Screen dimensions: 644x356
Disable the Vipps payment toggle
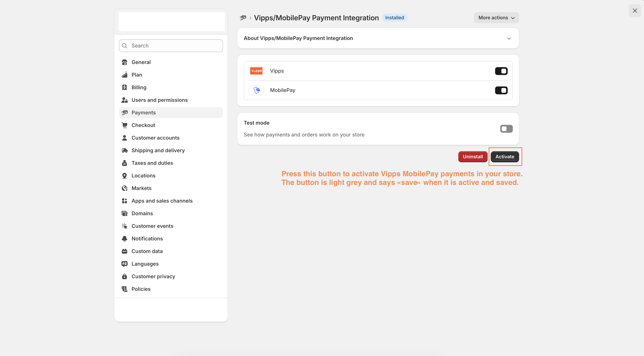pos(501,71)
